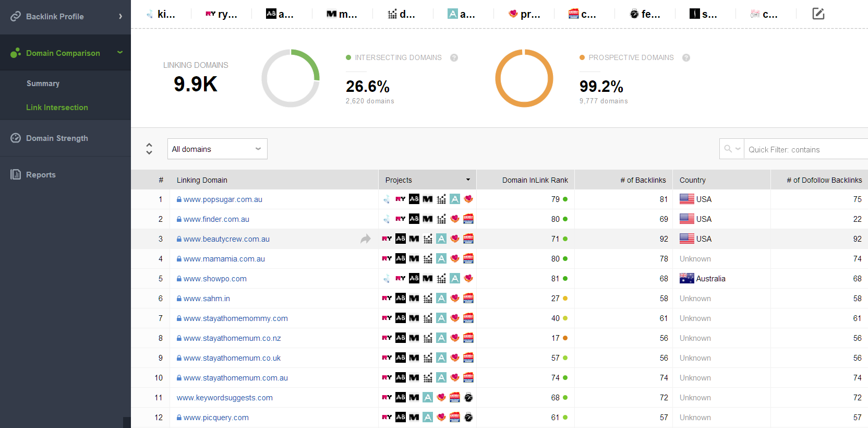The image size is (868, 428).
Task: Switch to the 'd...' project tab
Action: click(402, 14)
